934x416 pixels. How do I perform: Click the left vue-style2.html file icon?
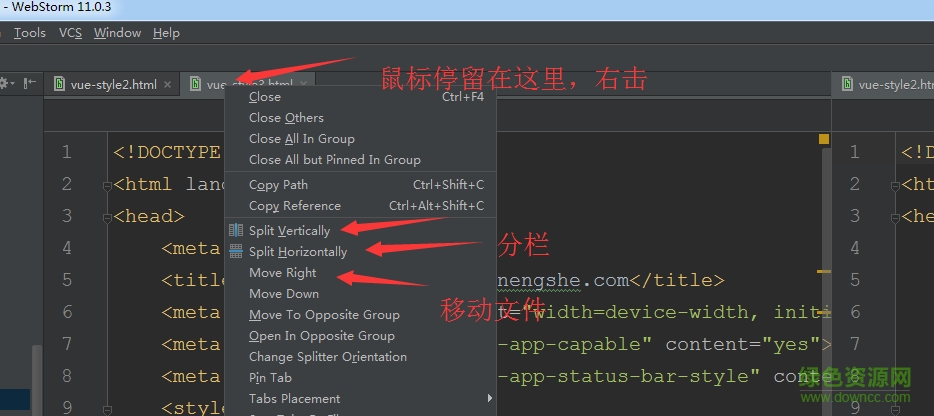click(x=59, y=84)
